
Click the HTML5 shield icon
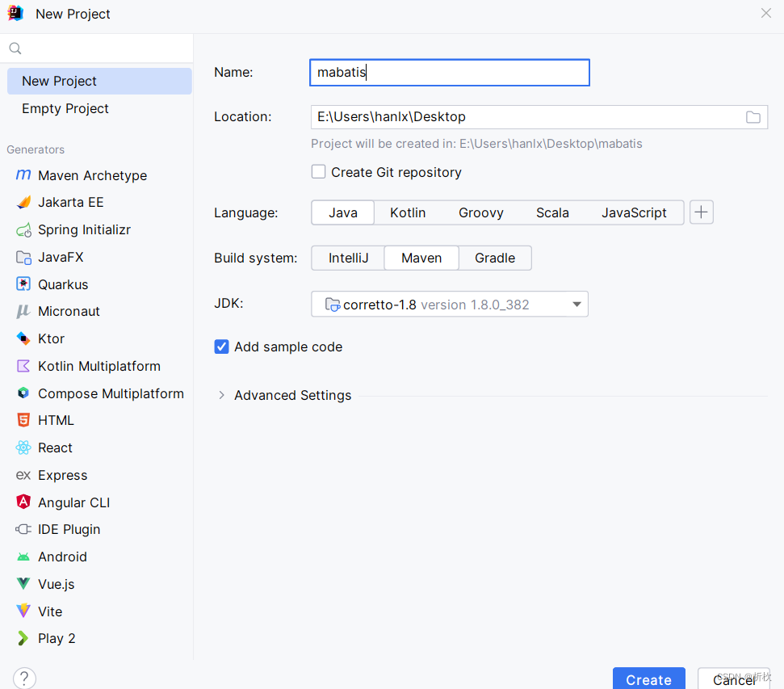(x=23, y=420)
